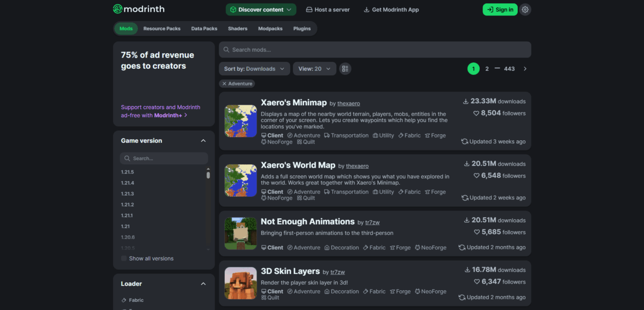The image size is (644, 310).
Task: Open the Modrinth+ ad-free support link
Action: tap(160, 111)
